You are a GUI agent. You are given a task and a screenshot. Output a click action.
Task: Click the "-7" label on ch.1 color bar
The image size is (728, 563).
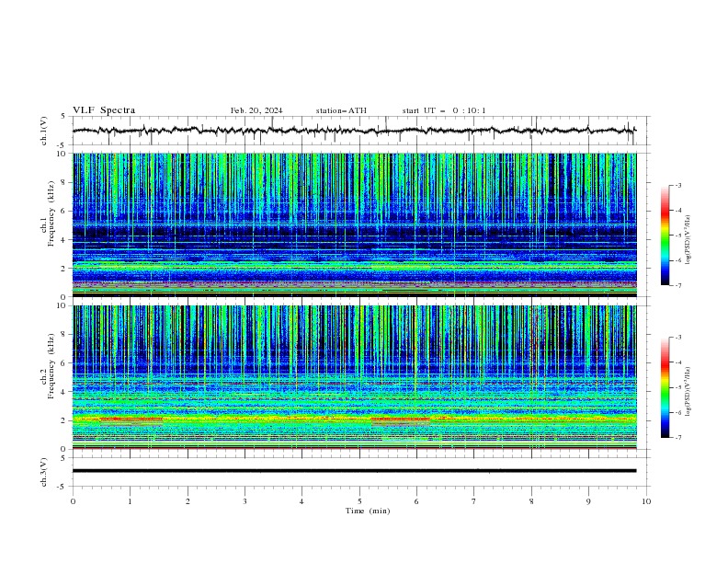(x=677, y=286)
